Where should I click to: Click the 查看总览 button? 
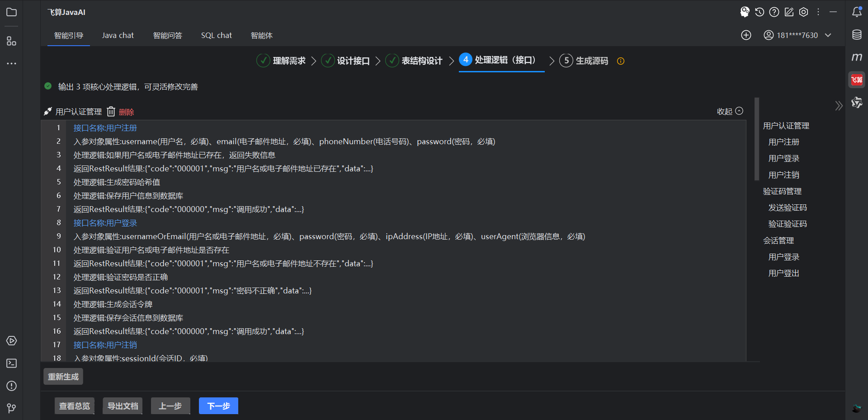coord(75,406)
